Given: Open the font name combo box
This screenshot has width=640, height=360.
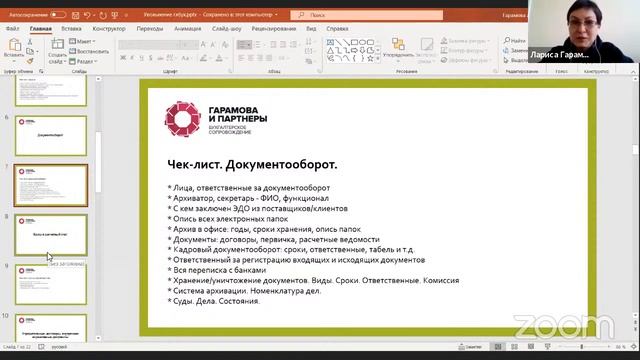Looking at the screenshot, I should 149,44.
